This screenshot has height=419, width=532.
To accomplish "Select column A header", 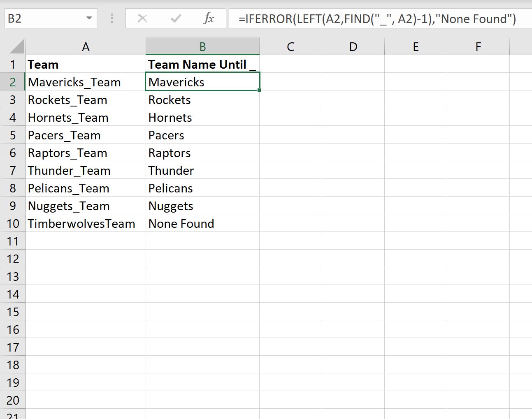I will 86,46.
